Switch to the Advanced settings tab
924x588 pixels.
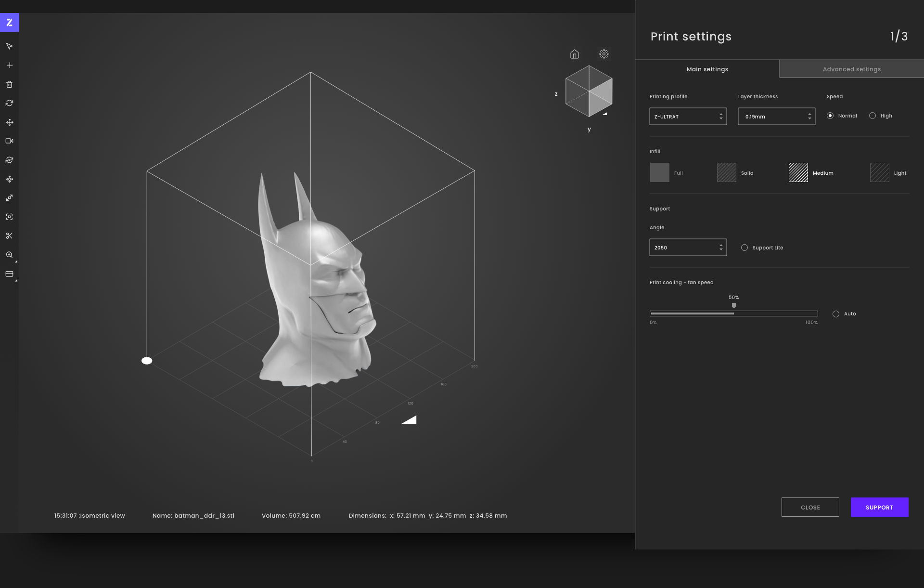click(x=851, y=69)
